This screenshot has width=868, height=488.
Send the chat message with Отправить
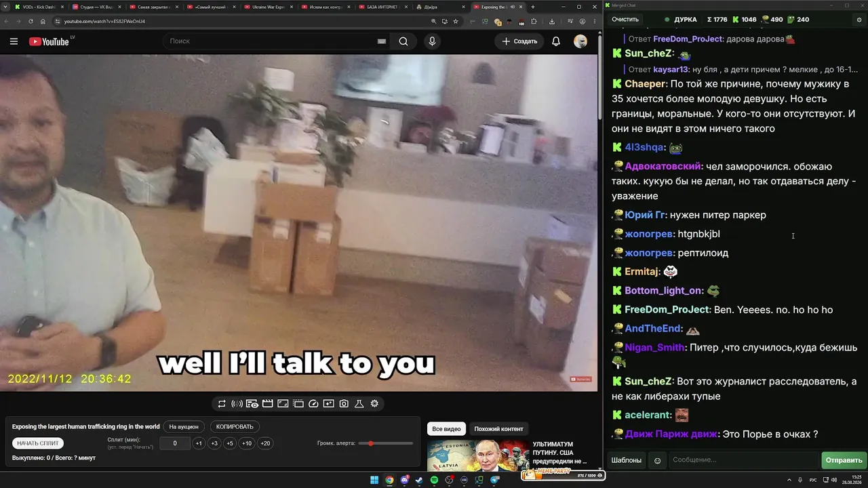[x=844, y=460]
